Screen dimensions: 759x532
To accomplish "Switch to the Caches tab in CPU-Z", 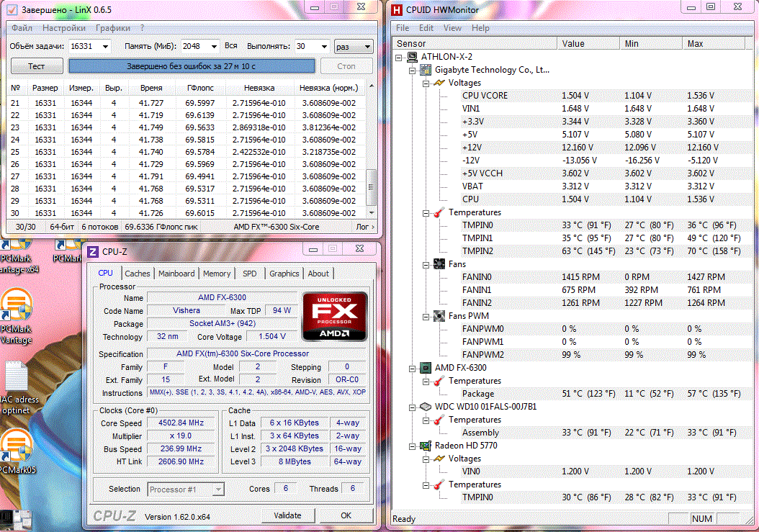I will tap(138, 274).
